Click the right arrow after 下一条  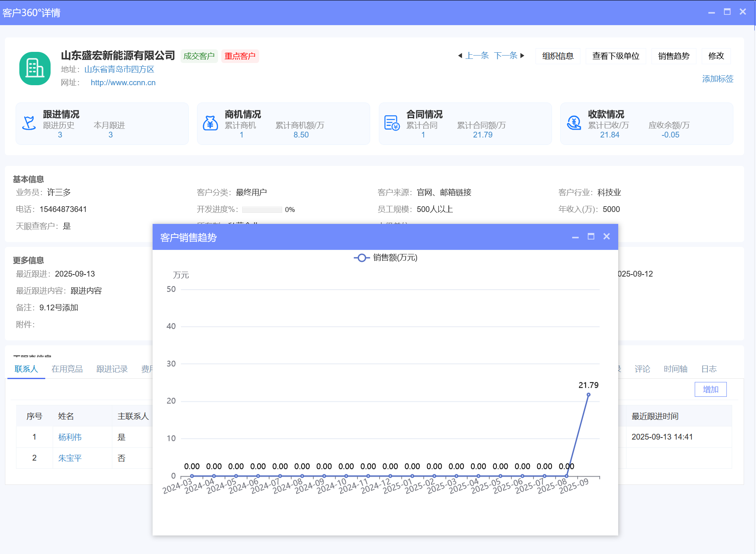(522, 56)
